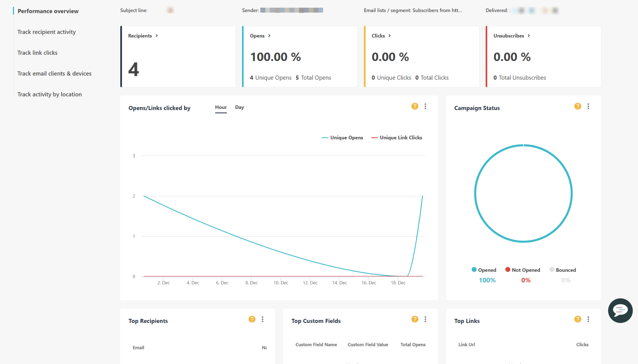
Task: Click Top Recipients help icon
Action: pyautogui.click(x=252, y=319)
